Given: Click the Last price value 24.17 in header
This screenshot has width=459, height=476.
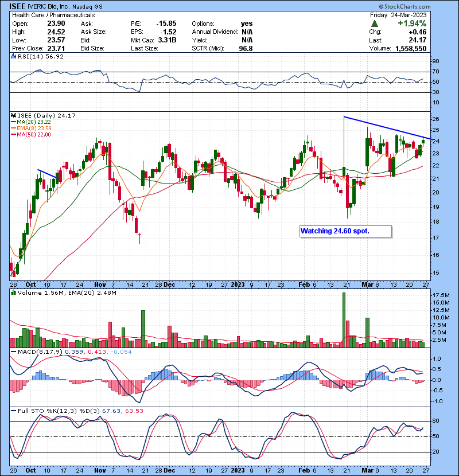Looking at the screenshot, I should (x=417, y=40).
